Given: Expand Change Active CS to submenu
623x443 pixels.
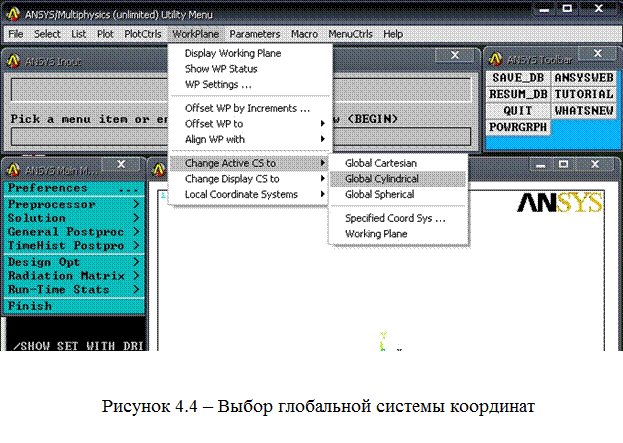Looking at the screenshot, I should click(x=250, y=163).
